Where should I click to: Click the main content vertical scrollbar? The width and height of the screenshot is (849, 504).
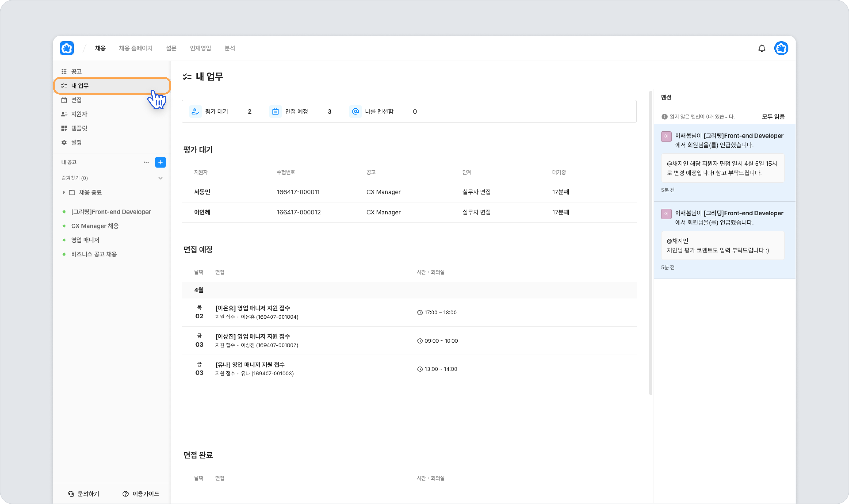[x=650, y=243]
